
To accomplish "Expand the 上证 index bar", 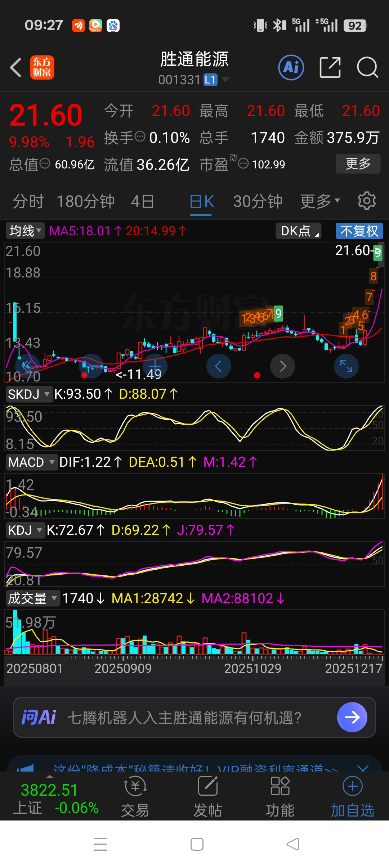I will 50,777.
